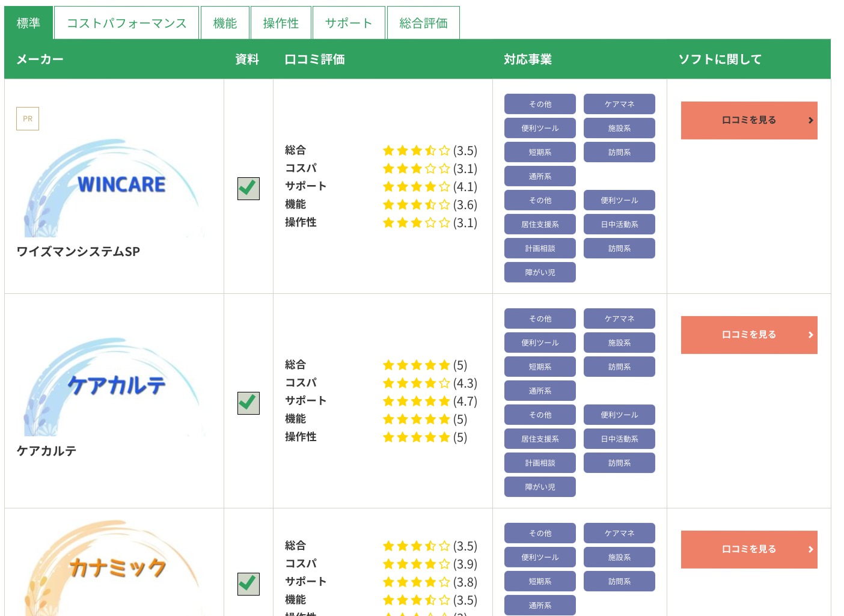Click the 施設系 tag in the WINCARE row
The width and height of the screenshot is (844, 616).
(619, 128)
